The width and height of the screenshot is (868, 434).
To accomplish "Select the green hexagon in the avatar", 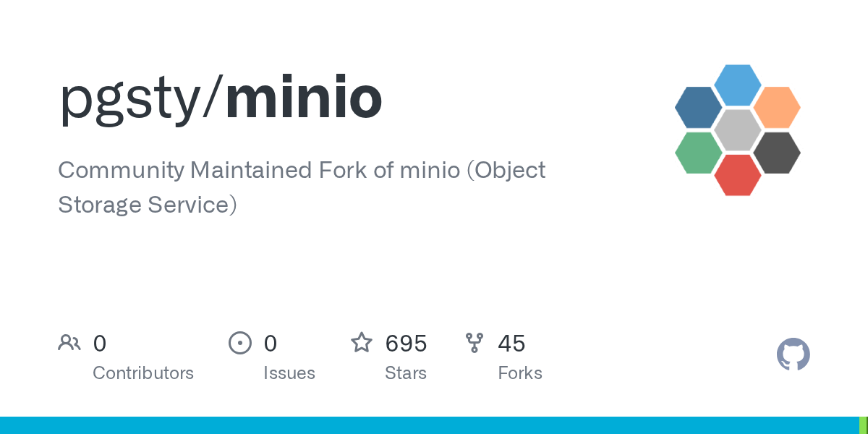I will point(699,153).
